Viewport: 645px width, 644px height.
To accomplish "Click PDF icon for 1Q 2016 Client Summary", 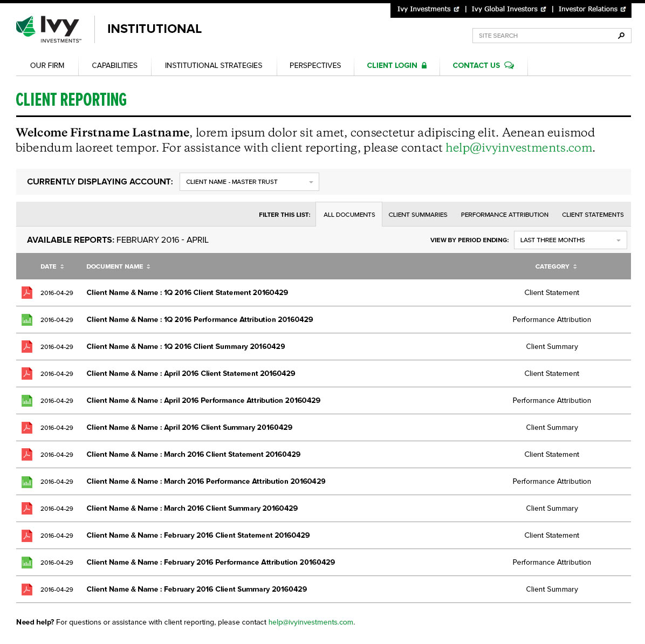I will (x=27, y=346).
